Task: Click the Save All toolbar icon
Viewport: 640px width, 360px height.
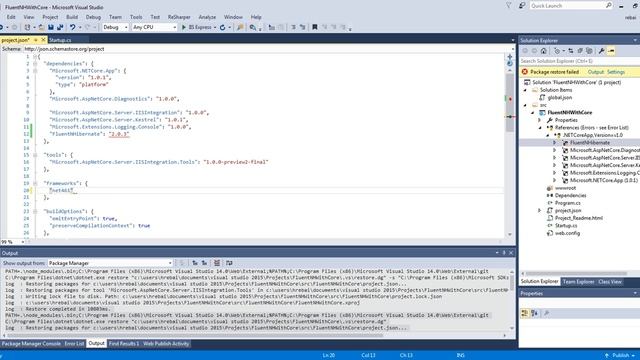Action: coord(60,27)
